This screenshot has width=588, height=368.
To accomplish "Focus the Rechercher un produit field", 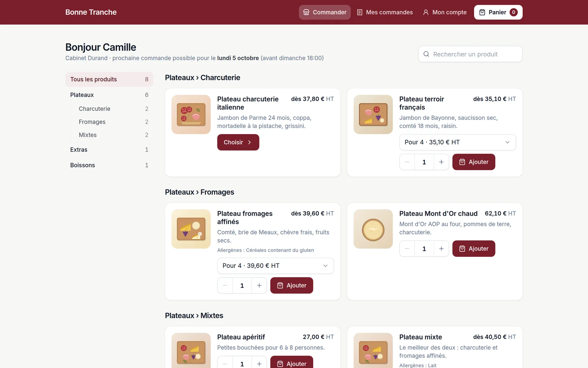I will tap(470, 54).
